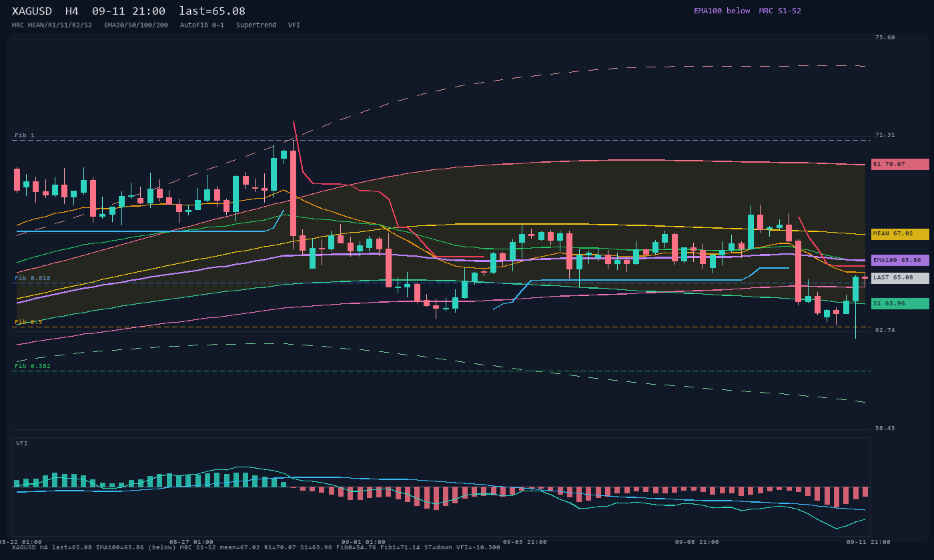Click the Fib 0.5 level label

pos(29,322)
